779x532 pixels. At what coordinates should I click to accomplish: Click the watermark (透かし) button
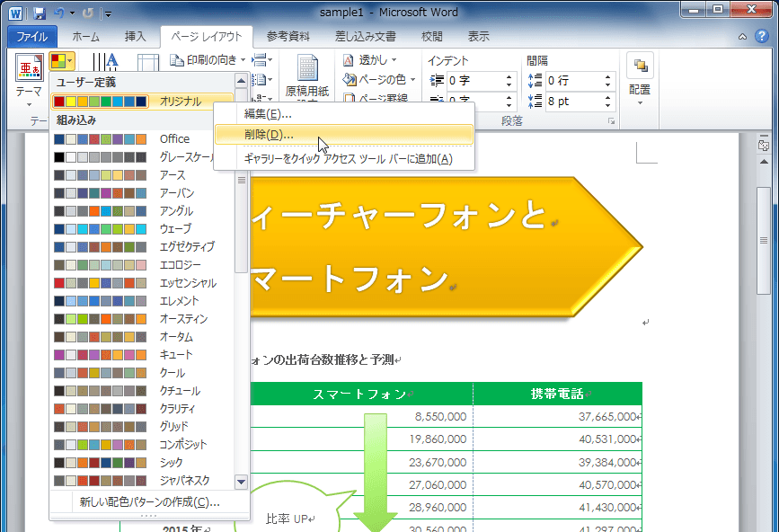pos(369,60)
